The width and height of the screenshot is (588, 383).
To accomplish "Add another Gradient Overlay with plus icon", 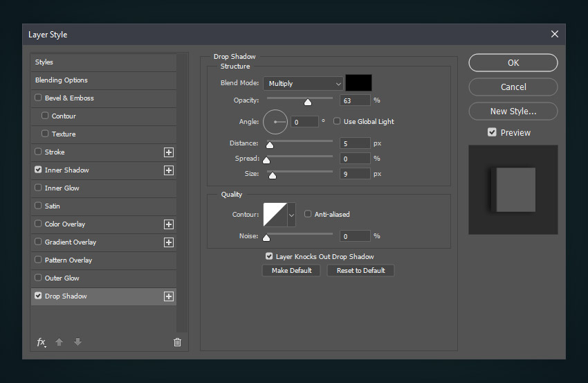I will (169, 242).
